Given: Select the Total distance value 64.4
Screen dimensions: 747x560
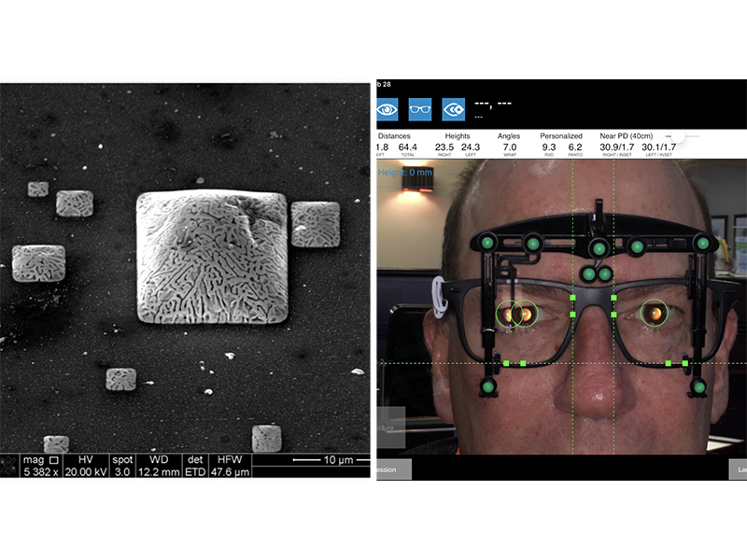Looking at the screenshot, I should [407, 147].
